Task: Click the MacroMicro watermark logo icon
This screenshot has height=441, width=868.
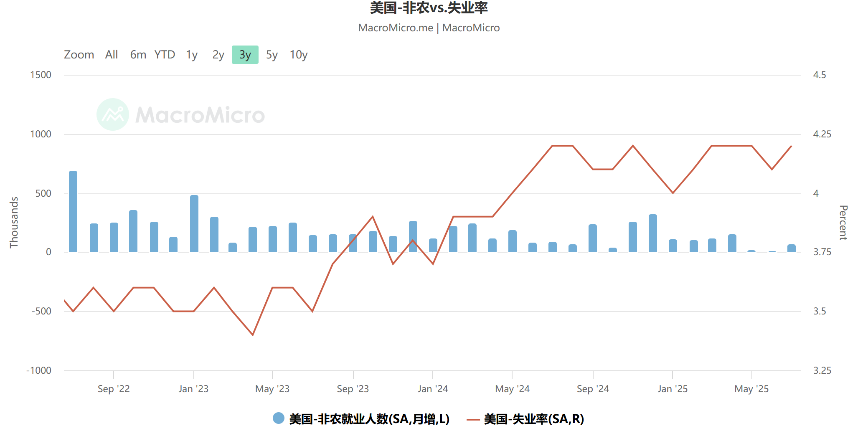Action: tap(112, 114)
